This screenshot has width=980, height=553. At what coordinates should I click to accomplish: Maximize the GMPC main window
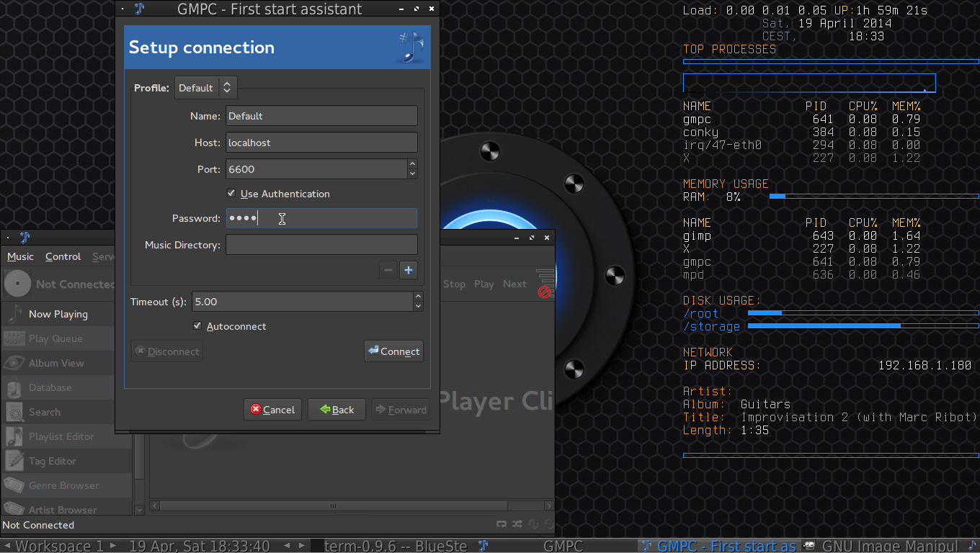(x=532, y=237)
